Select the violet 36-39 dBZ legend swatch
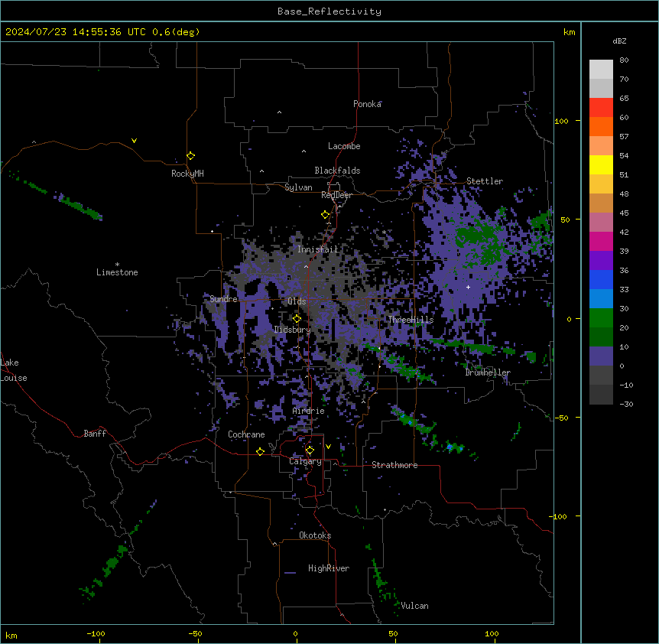The image size is (659, 644). [x=601, y=261]
